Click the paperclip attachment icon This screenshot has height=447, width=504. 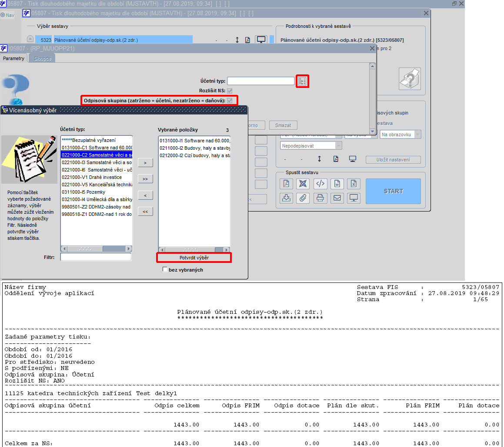pyautogui.click(x=303, y=198)
